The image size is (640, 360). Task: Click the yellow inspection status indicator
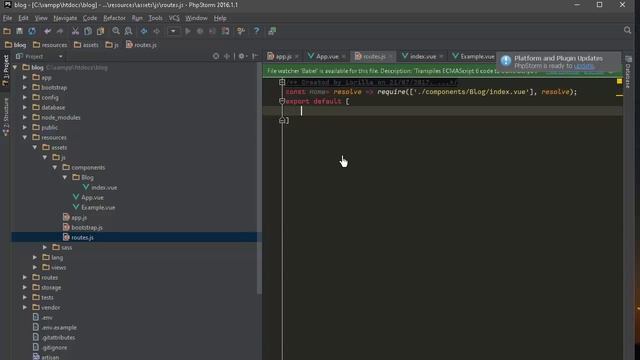pos(619,81)
